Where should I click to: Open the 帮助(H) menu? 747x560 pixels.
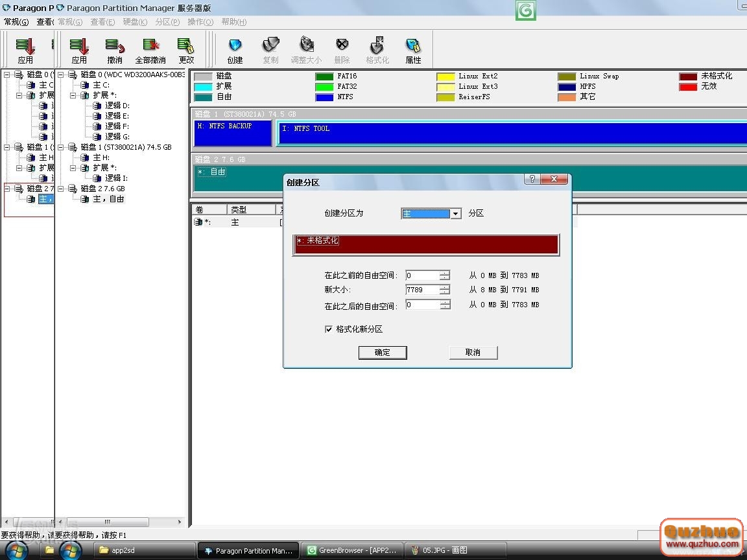[233, 22]
